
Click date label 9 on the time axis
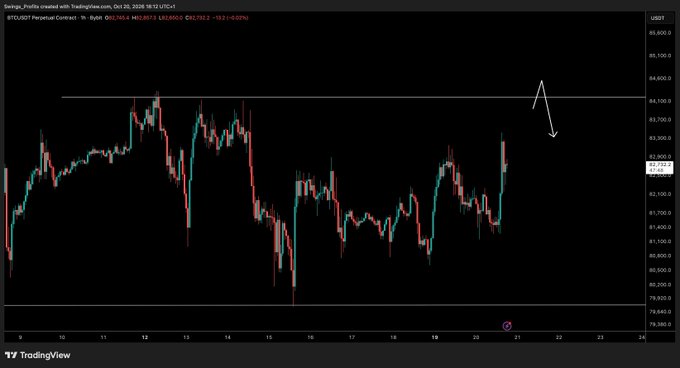tap(20, 337)
